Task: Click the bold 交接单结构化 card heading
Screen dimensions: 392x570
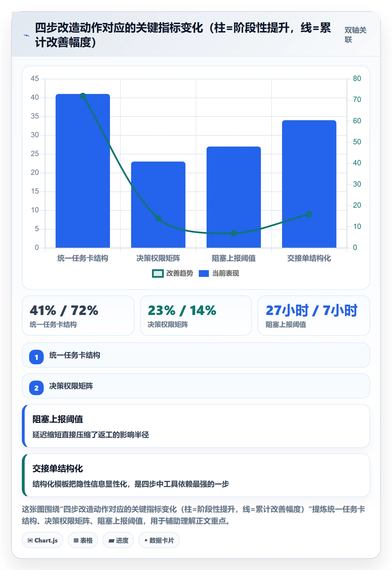Action: pos(58,469)
